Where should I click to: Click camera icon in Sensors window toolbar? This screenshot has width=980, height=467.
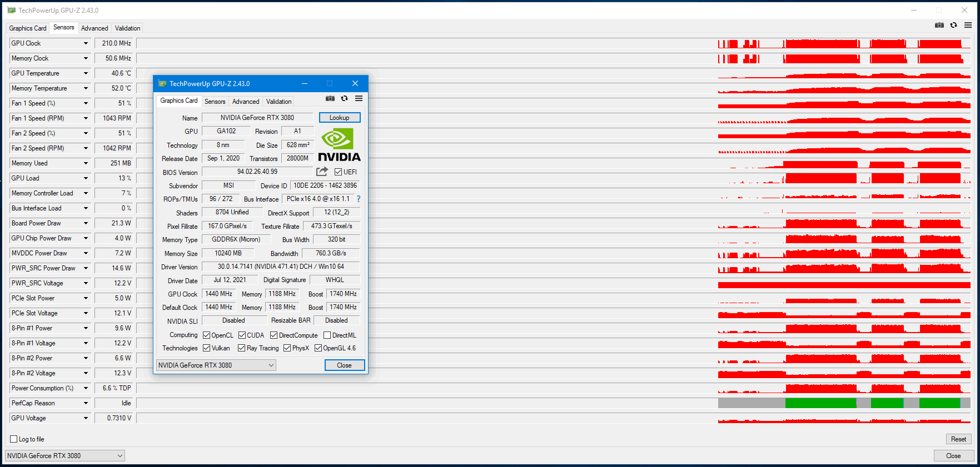939,25
